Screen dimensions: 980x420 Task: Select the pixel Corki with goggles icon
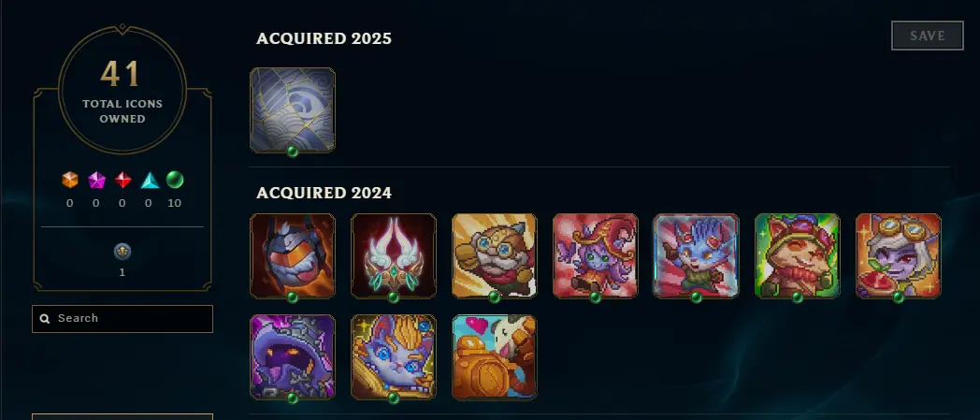tap(495, 255)
